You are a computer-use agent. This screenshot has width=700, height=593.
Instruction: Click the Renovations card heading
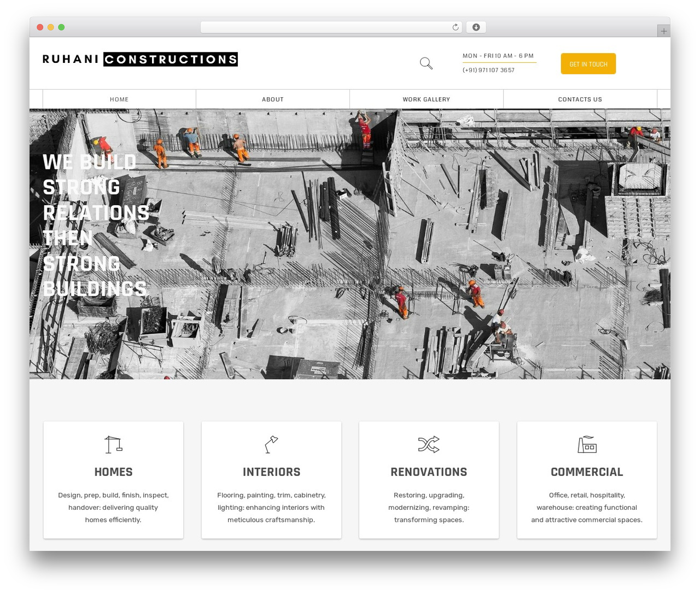click(429, 472)
